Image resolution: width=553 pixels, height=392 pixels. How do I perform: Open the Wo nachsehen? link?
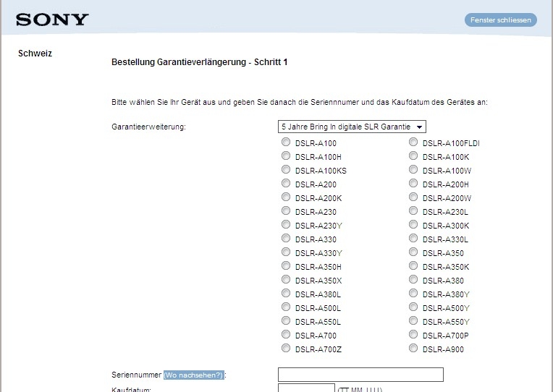pyautogui.click(x=193, y=375)
